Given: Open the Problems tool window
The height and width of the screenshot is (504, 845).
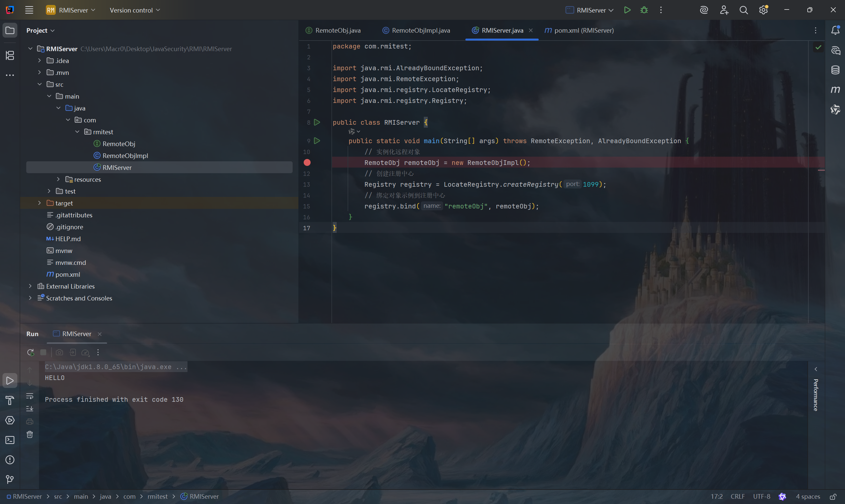Looking at the screenshot, I should coord(10,460).
